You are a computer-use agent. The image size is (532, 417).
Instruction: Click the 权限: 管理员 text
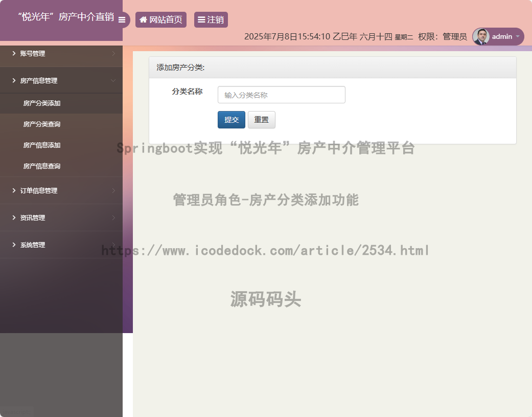443,37
